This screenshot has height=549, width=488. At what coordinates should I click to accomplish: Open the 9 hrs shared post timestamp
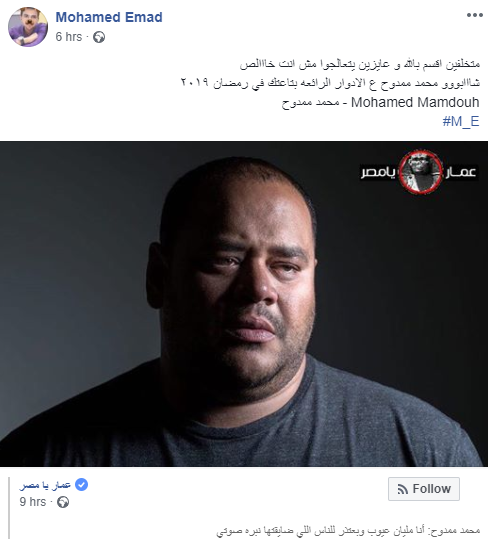(x=33, y=502)
